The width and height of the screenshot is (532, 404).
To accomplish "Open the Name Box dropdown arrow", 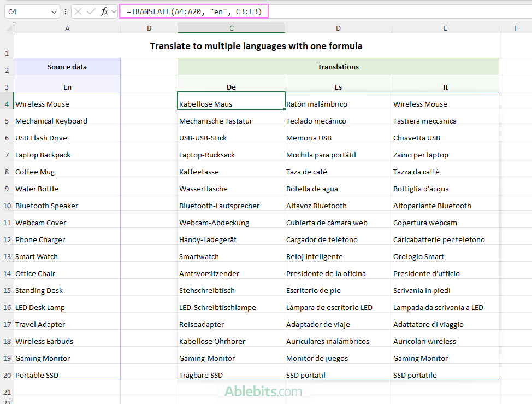I will click(54, 12).
